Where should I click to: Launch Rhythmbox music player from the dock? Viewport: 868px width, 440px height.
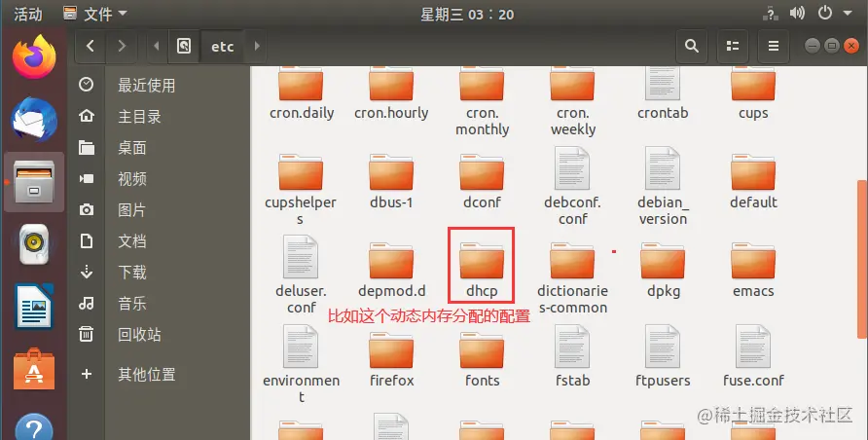click(x=34, y=244)
